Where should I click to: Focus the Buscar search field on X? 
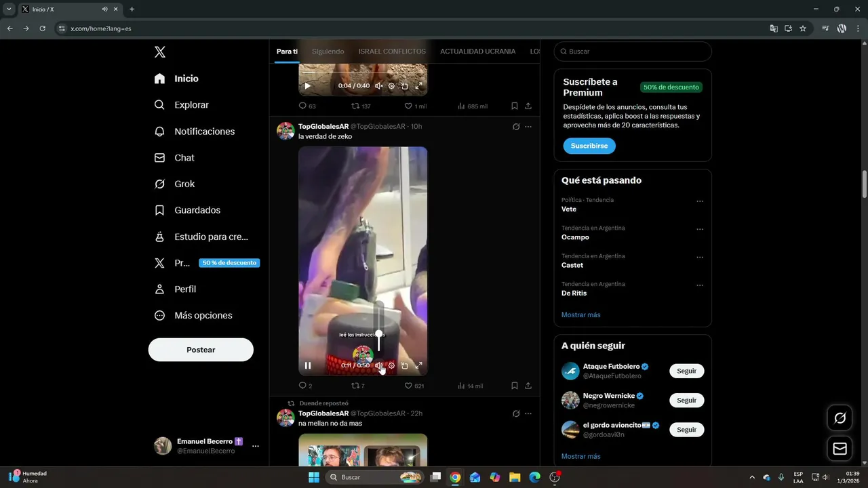[633, 52]
